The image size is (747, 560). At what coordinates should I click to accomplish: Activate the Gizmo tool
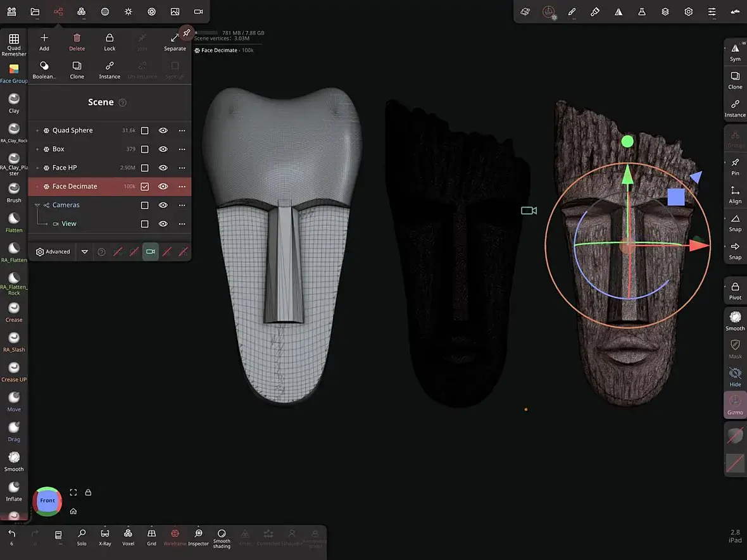(x=735, y=404)
